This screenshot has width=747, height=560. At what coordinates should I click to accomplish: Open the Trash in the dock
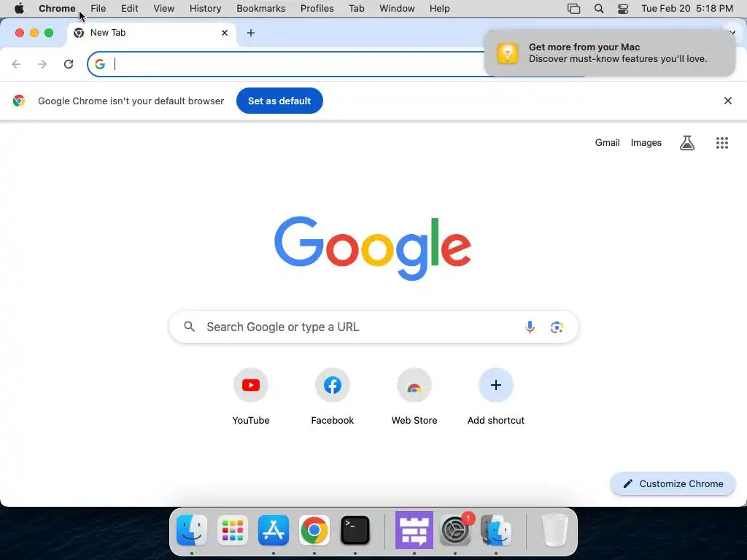555,530
